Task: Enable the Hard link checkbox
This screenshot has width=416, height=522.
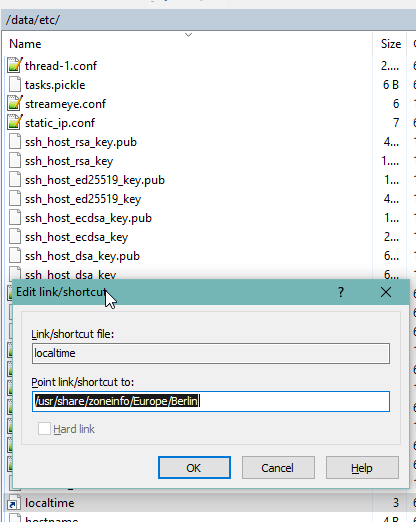Action: [x=44, y=429]
